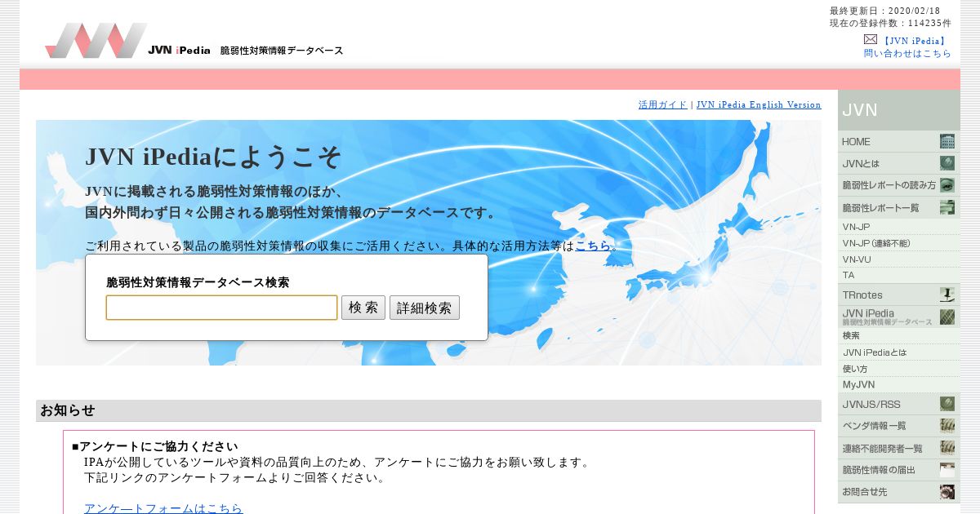Click the お知らせ section heading
Viewport: 980px width, 514px height.
point(68,410)
